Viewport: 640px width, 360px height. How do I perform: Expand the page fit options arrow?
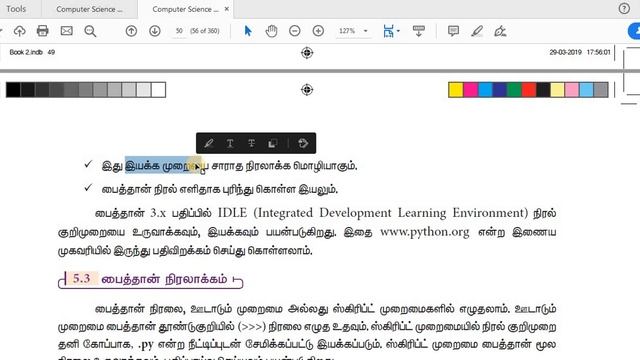[398, 31]
